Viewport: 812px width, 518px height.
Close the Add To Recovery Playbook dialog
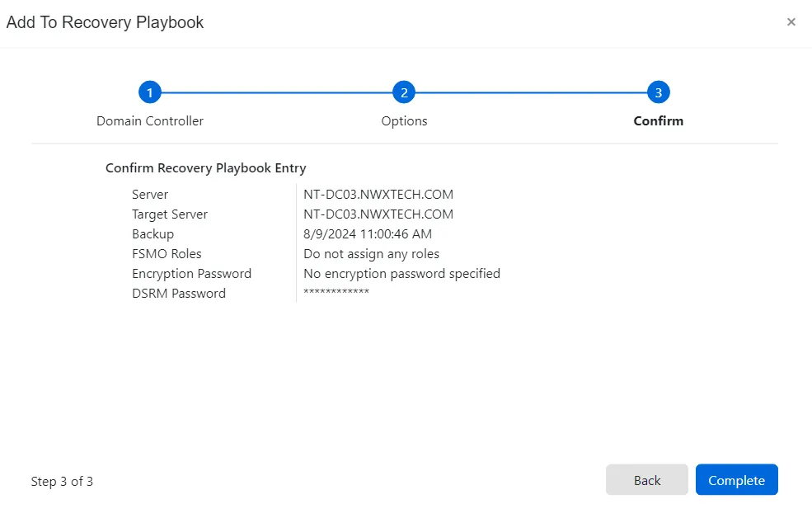point(791,21)
